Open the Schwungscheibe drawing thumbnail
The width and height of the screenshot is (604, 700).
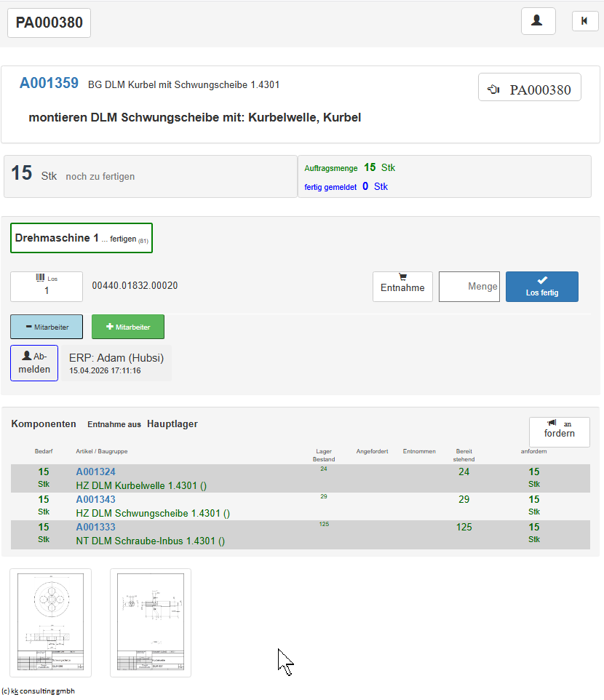coord(50,622)
